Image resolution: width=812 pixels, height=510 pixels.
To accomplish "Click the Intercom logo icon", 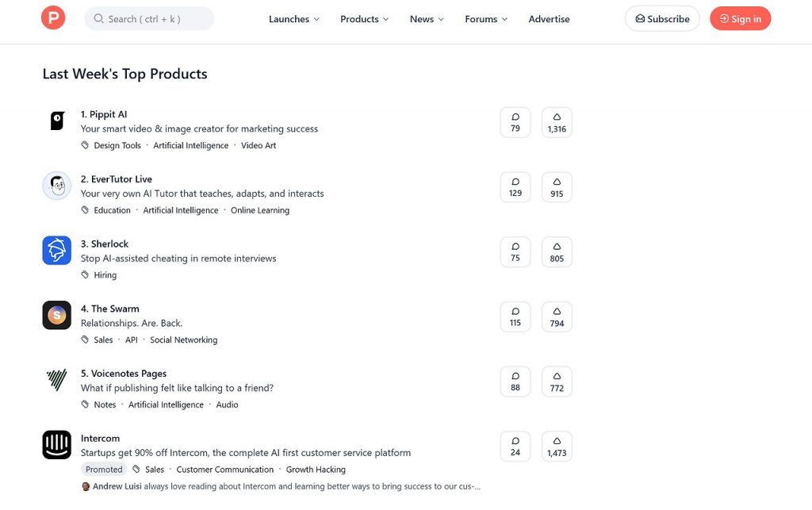I will tap(57, 445).
